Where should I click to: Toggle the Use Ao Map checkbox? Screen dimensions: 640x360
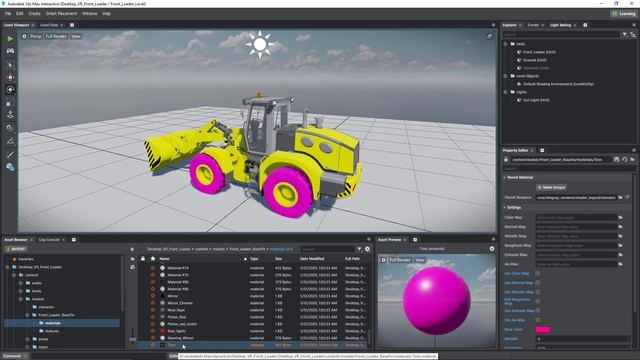click(x=538, y=320)
